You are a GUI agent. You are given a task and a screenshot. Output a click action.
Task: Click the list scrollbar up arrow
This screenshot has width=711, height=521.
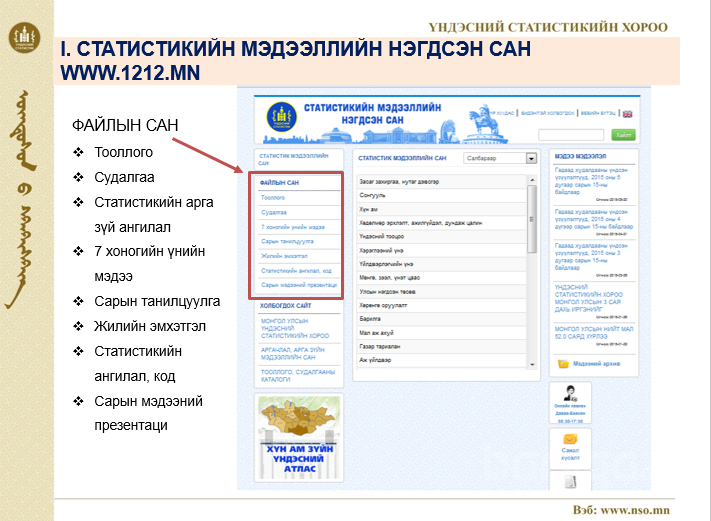(x=533, y=180)
